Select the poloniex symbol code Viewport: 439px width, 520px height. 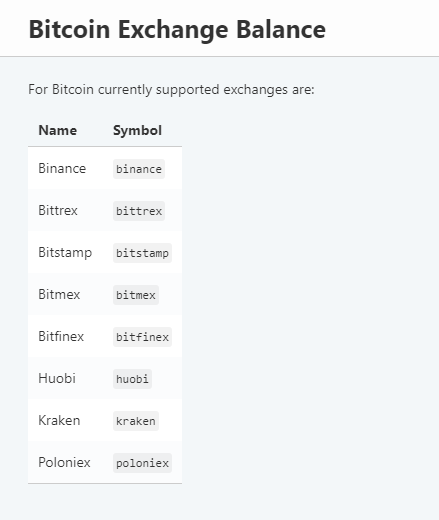(x=142, y=463)
